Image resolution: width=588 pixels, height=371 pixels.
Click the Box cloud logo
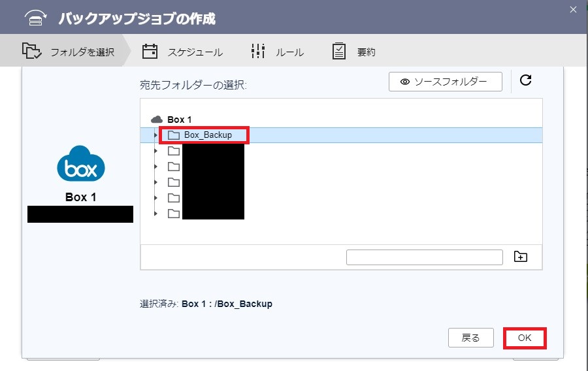(x=80, y=164)
